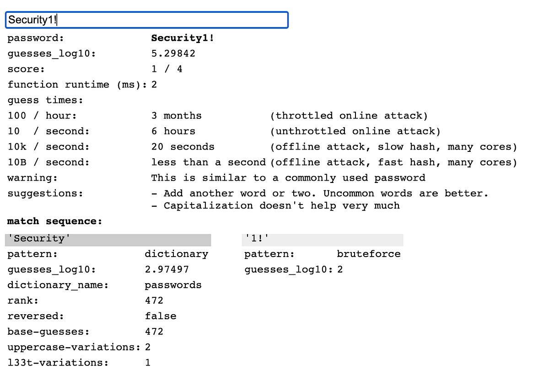Screen dimensions: 549x392
Task: Click the bold Security1! password value
Action: point(182,38)
